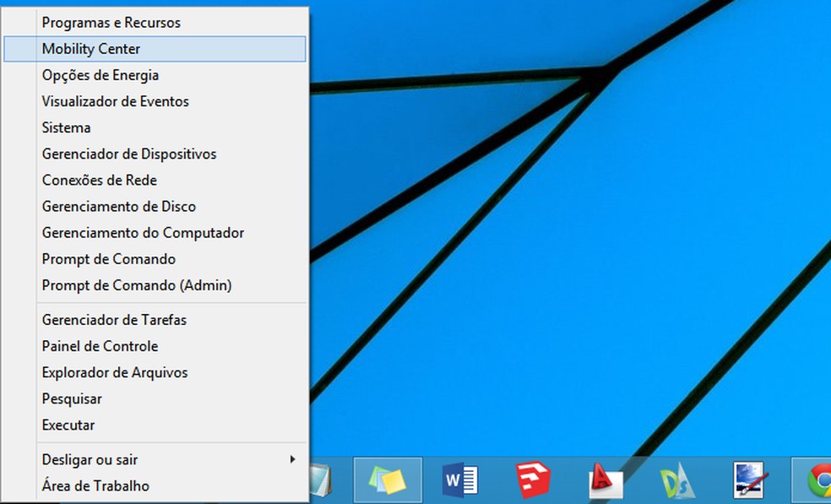Open Visualizador de Eventos
Screen dimensions: 831x504
pos(114,101)
